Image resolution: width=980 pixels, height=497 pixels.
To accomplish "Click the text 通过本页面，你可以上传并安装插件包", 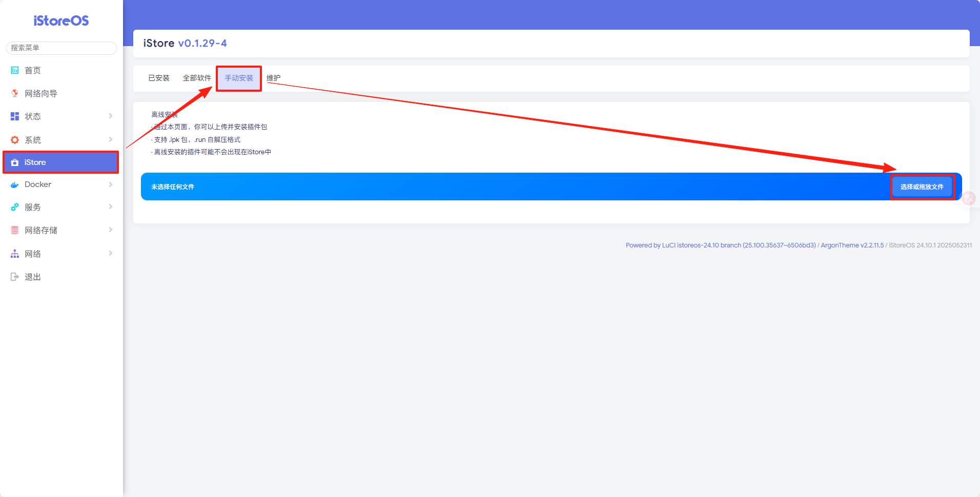I will click(210, 127).
